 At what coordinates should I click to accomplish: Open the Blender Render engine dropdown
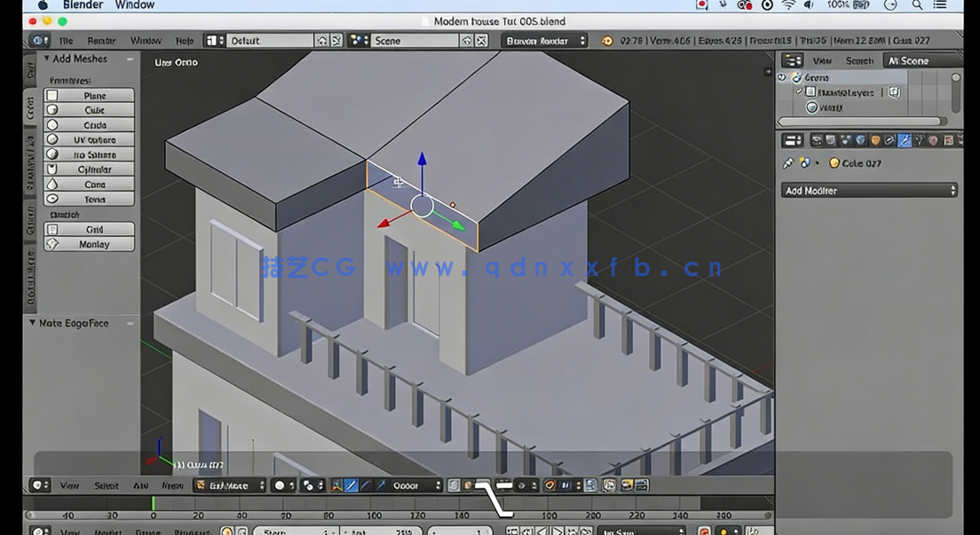pos(543,40)
